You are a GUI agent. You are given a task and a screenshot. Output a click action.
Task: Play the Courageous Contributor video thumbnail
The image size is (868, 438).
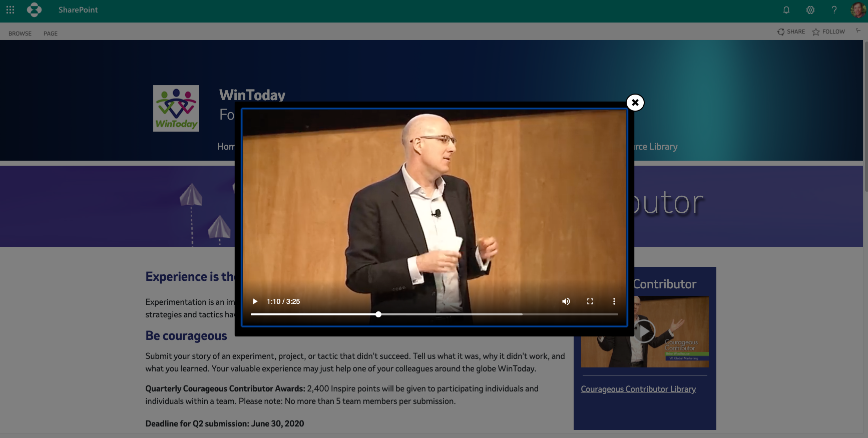coord(645,331)
